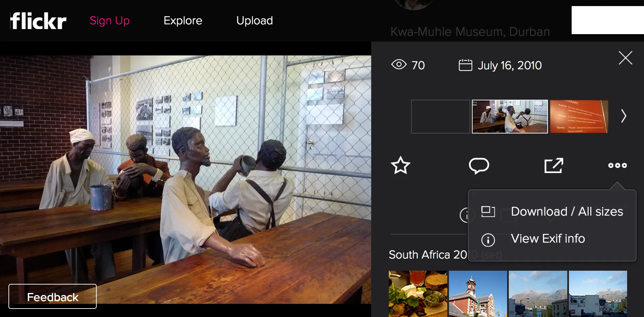Viewport: 644px width, 317px height.
Task: Favorite the photo with the star icon
Action: tap(400, 165)
